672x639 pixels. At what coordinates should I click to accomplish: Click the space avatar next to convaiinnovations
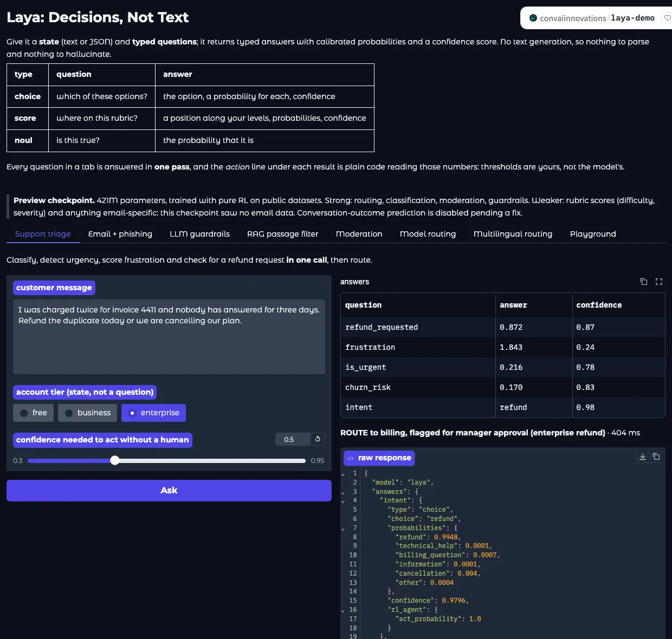coord(533,18)
